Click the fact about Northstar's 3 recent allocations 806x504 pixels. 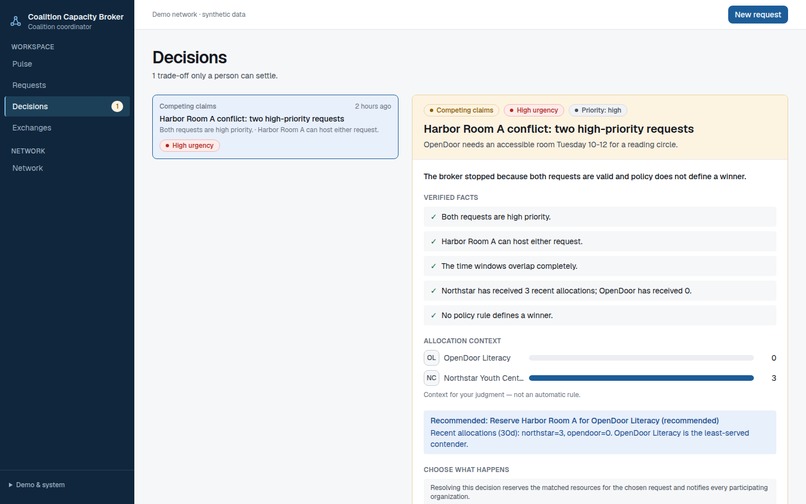(599, 291)
